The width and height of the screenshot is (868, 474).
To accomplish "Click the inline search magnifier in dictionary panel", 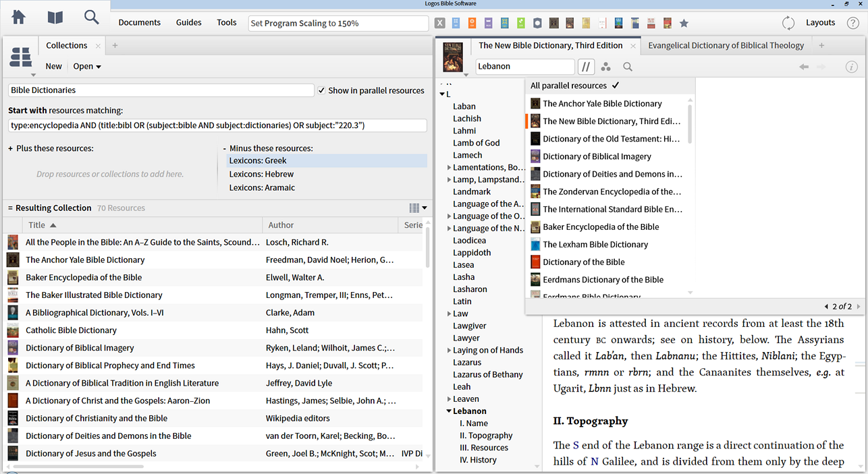I will [628, 67].
